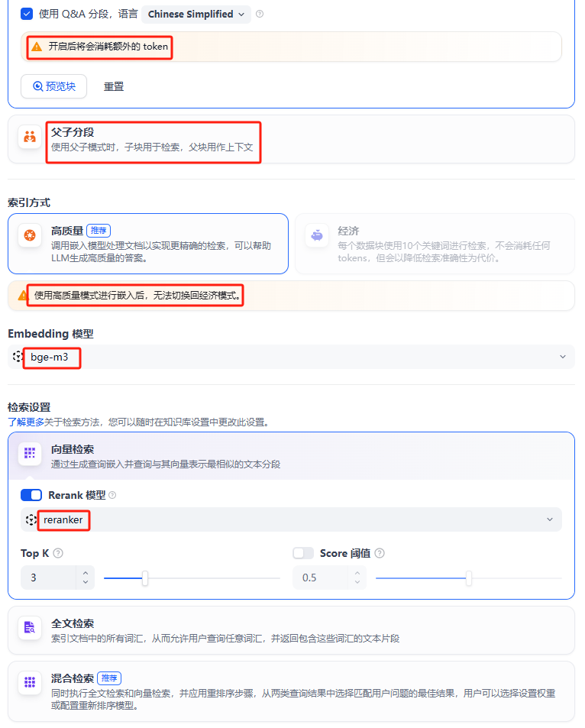Enable the Score 阈值 toggle

[303, 553]
